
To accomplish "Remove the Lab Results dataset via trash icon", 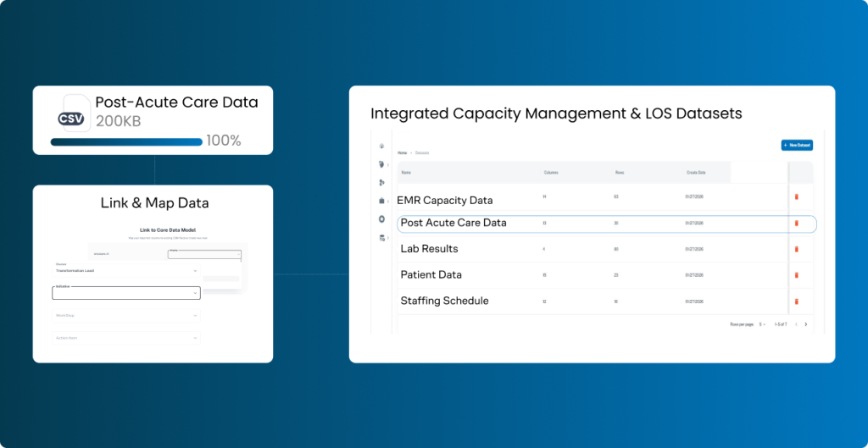I will [x=796, y=249].
